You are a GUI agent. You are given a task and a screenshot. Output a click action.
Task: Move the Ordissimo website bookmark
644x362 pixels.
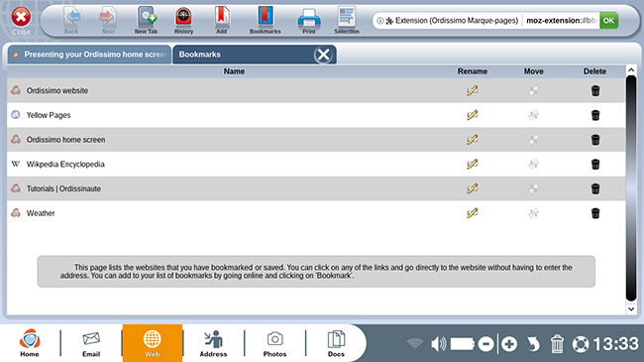pyautogui.click(x=533, y=90)
